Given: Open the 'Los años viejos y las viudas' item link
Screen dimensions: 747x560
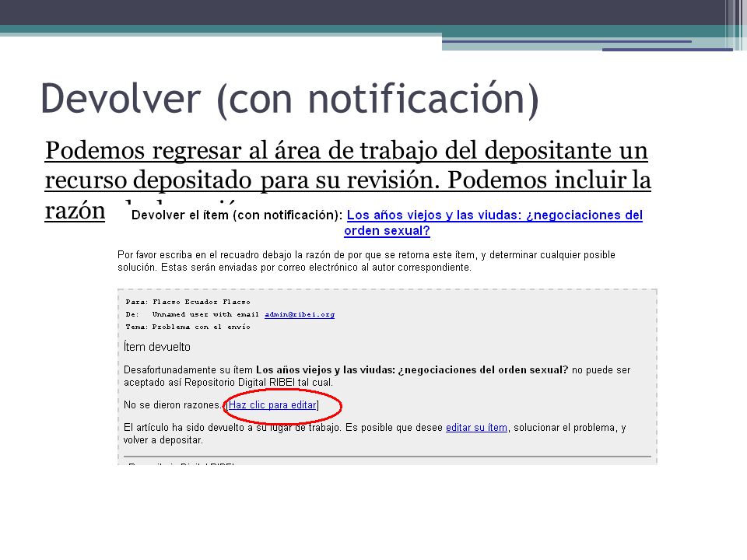Looking at the screenshot, I should pos(493,223).
